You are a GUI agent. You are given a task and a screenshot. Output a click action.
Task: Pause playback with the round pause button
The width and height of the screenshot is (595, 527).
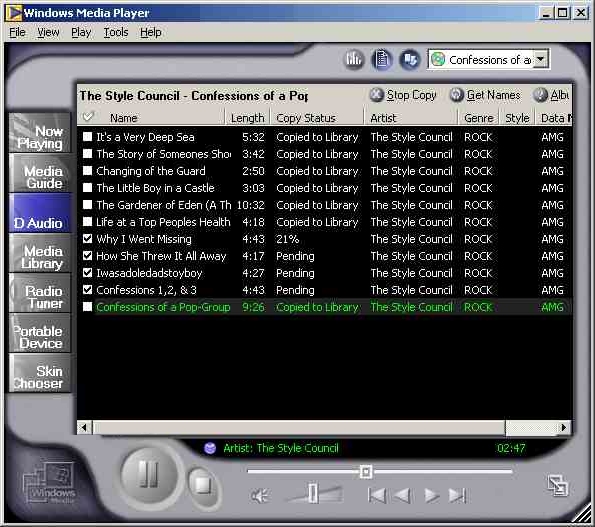point(148,474)
